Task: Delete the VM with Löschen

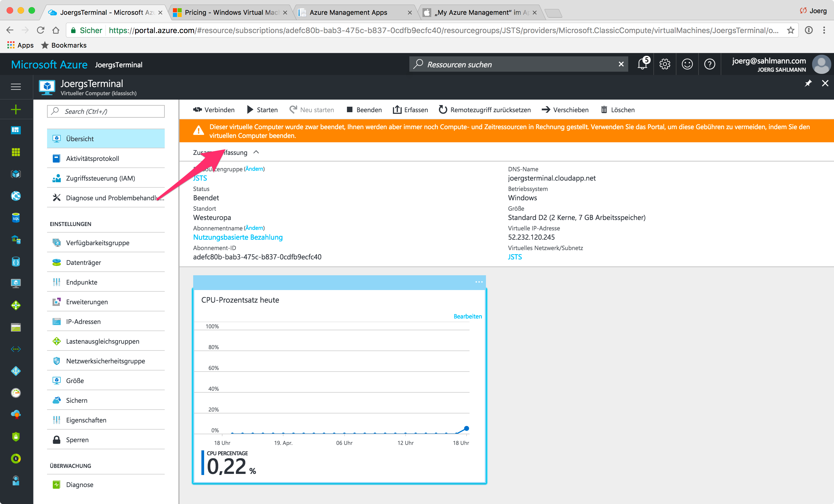Action: [x=618, y=110]
